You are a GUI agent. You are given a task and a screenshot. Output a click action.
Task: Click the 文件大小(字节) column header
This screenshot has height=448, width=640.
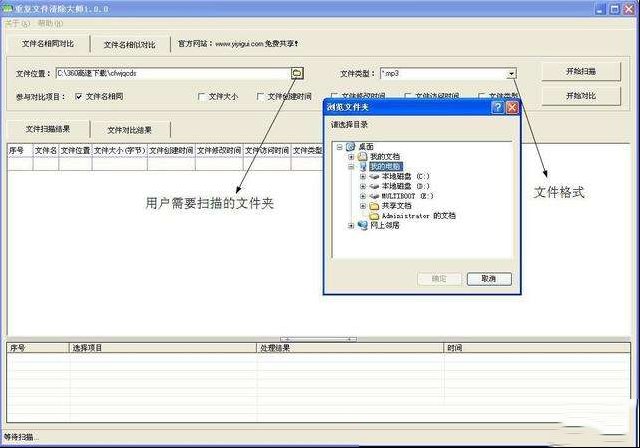pyautogui.click(x=120, y=151)
